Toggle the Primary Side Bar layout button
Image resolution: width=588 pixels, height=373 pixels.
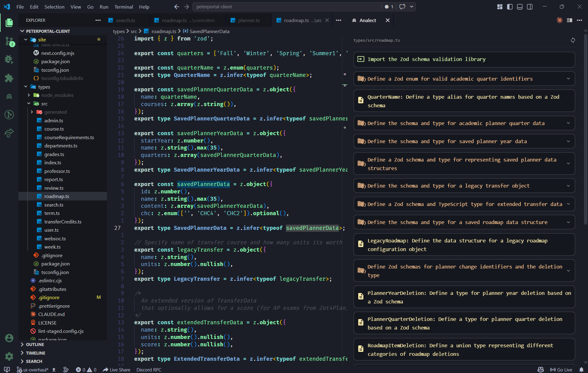pyautogui.click(x=510, y=6)
